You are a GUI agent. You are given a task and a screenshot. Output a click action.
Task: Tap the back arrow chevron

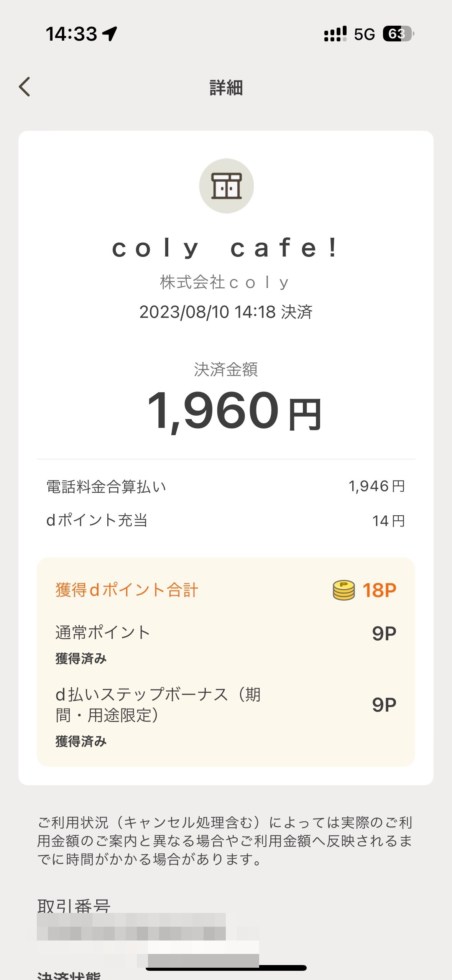25,87
